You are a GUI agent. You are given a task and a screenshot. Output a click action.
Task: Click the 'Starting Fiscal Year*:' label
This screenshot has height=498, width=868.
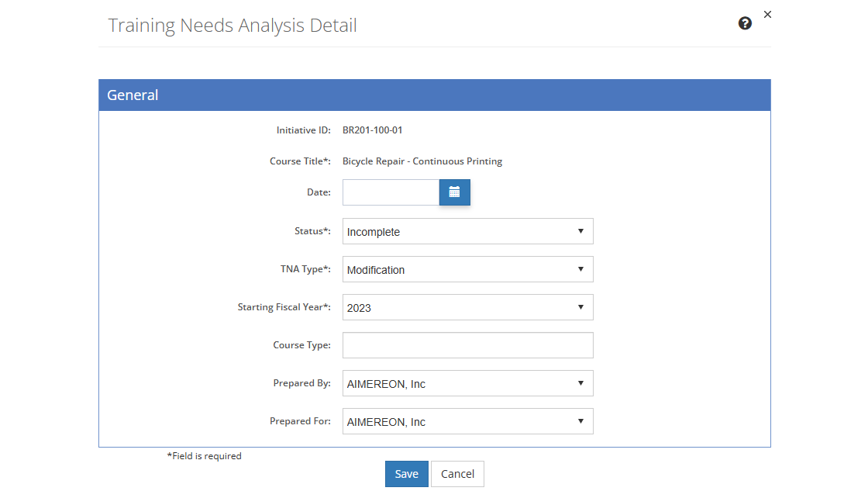(284, 307)
